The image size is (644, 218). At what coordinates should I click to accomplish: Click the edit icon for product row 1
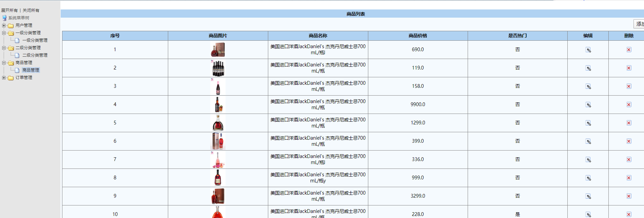point(588,50)
